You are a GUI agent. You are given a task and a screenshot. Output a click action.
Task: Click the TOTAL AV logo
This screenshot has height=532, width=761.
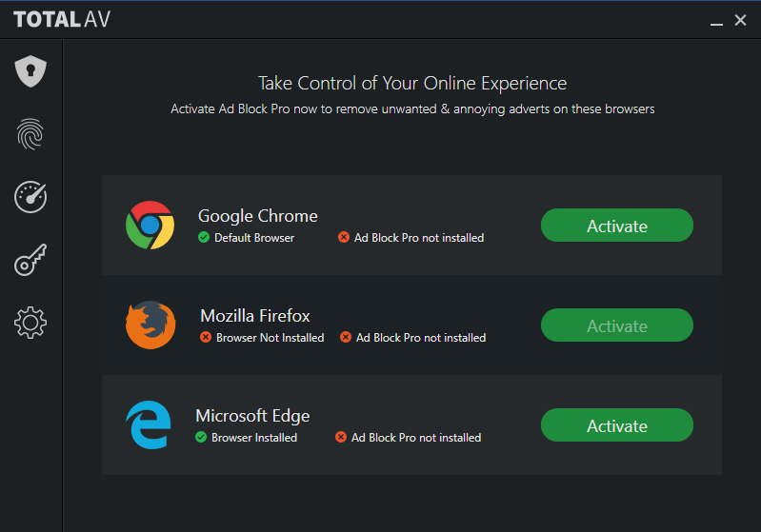coord(62,19)
